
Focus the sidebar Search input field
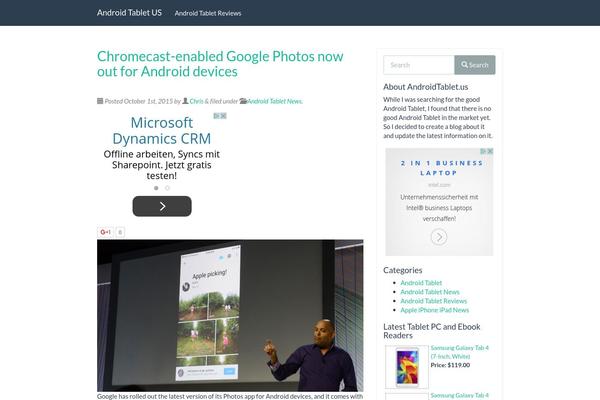419,65
